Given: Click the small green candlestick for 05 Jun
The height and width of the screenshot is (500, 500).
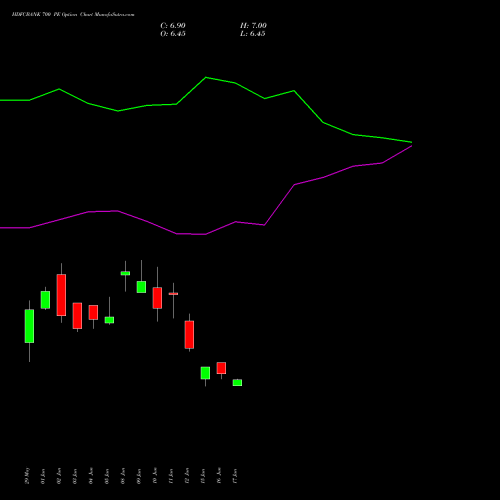Looking at the screenshot, I should [x=109, y=320].
